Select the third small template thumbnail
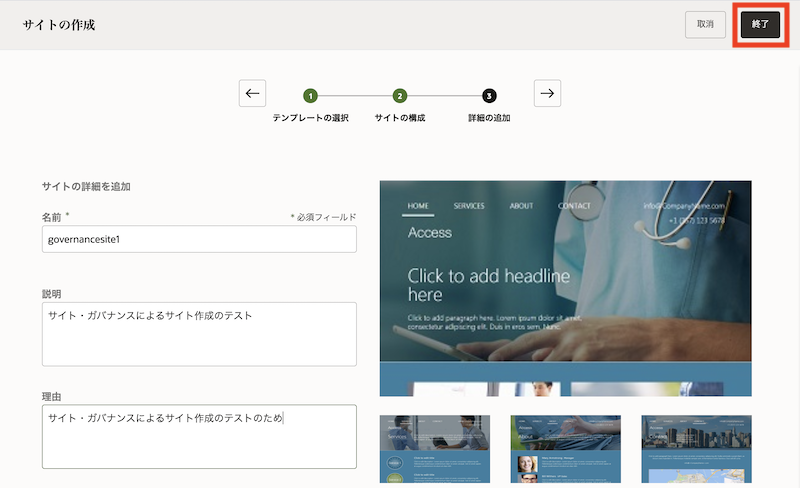800x488 pixels. tap(696, 449)
